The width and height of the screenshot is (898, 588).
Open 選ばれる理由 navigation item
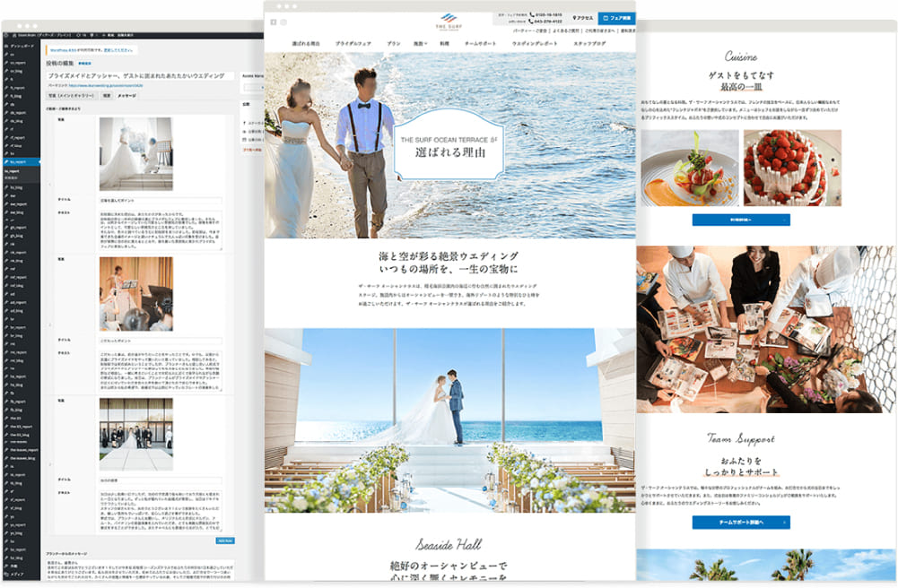click(x=306, y=43)
